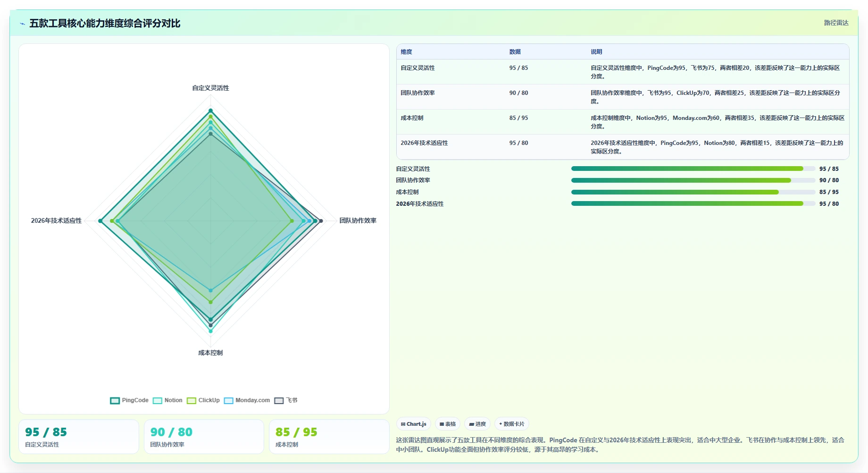Click the 2026年技术适应性 progress bar
Viewport: 868px width, 473px height.
(x=693, y=203)
